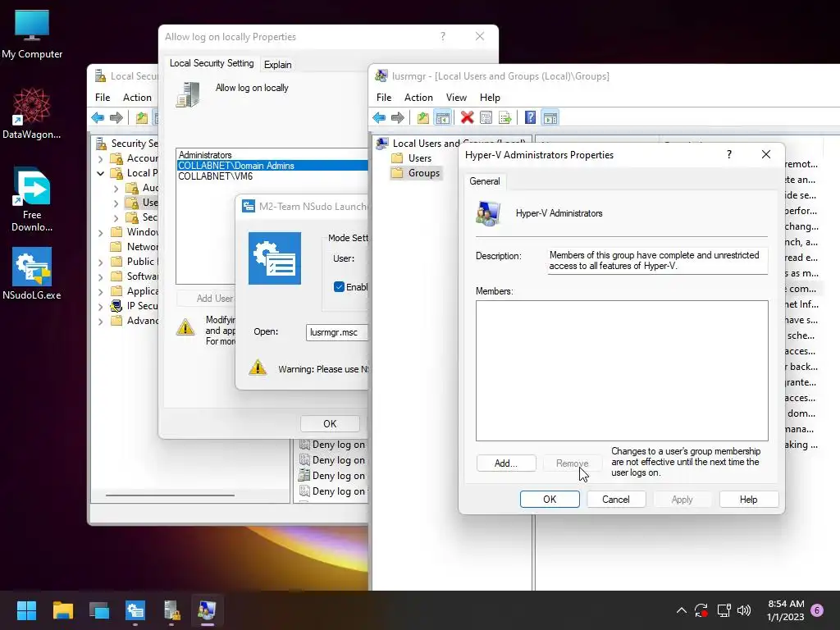Open File menu in Local Security Policy

point(103,97)
